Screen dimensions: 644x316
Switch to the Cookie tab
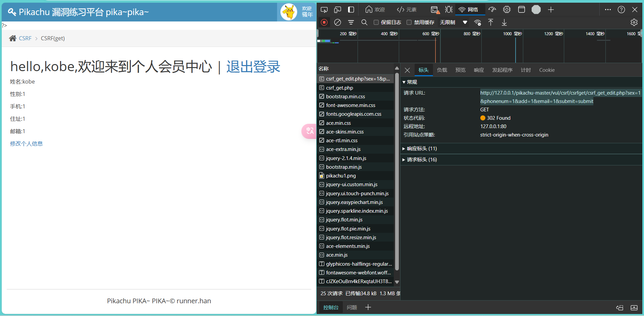tap(547, 70)
